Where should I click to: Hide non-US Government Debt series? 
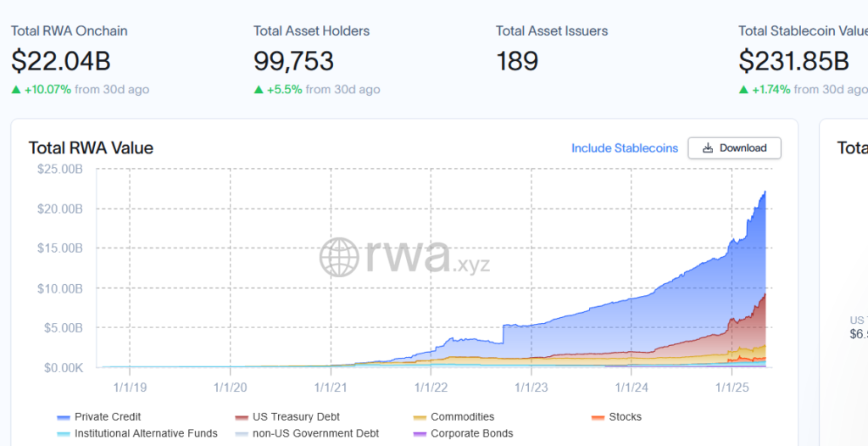[x=313, y=433]
